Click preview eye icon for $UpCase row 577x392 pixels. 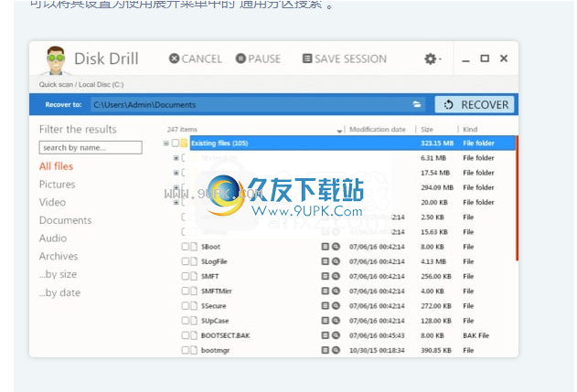pos(336,321)
